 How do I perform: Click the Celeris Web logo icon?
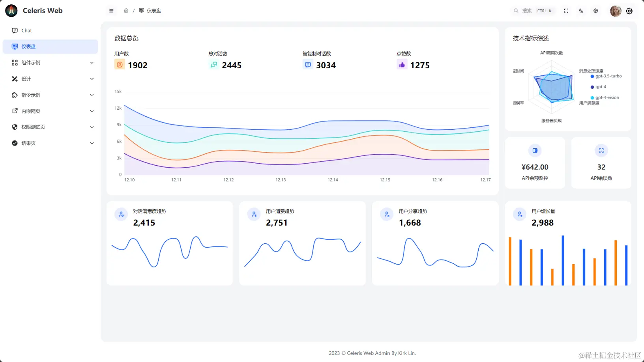point(11,11)
